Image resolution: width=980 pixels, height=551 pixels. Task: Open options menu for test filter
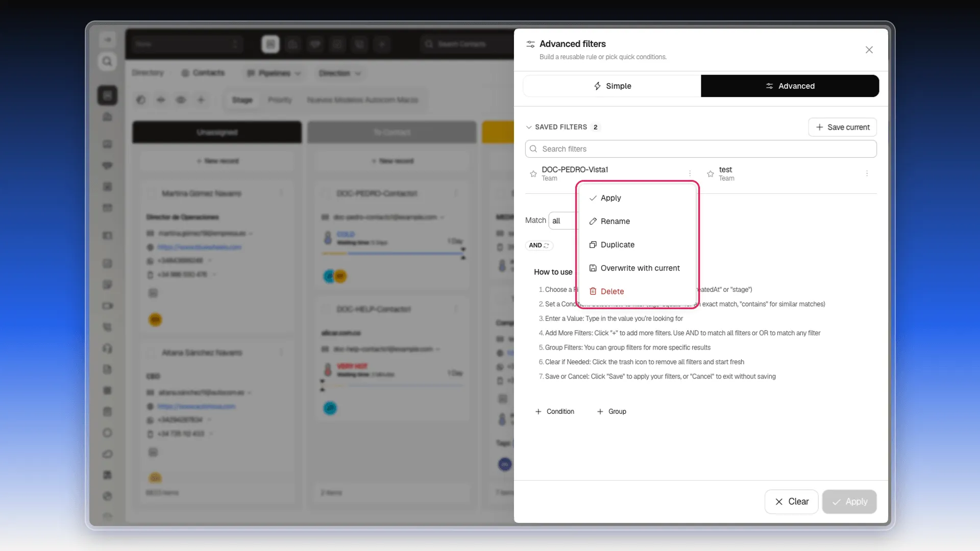pyautogui.click(x=867, y=174)
